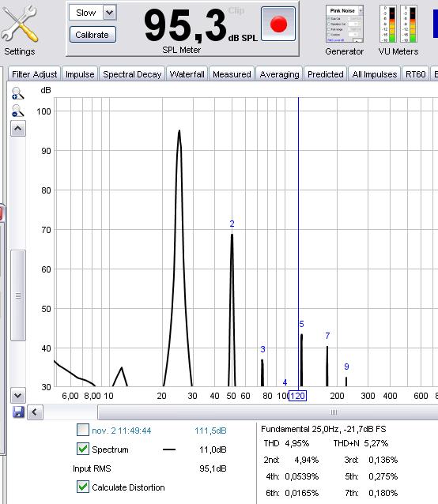
Task: Click the THD+N 5,27% value
Action: point(376,444)
